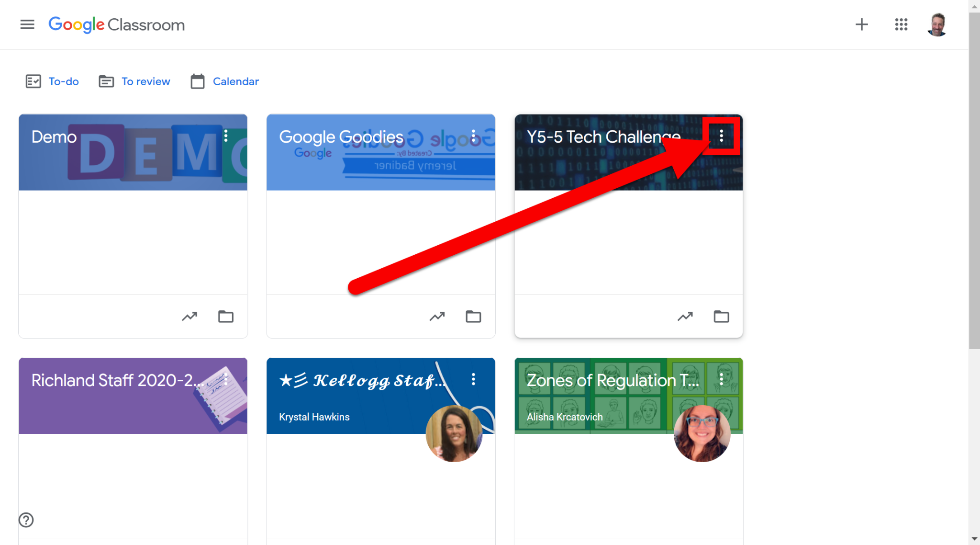Viewport: 980px width, 545px height.
Task: Expand the Kellogg Staff class options menu
Action: tap(473, 379)
